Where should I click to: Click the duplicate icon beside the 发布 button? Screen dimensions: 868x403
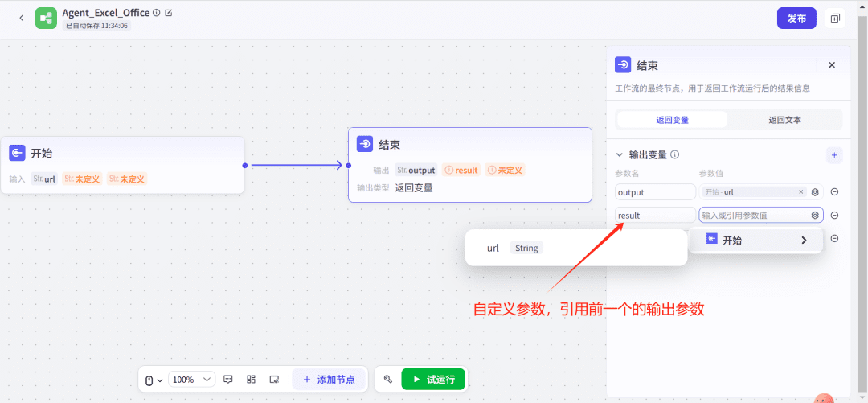click(x=835, y=18)
